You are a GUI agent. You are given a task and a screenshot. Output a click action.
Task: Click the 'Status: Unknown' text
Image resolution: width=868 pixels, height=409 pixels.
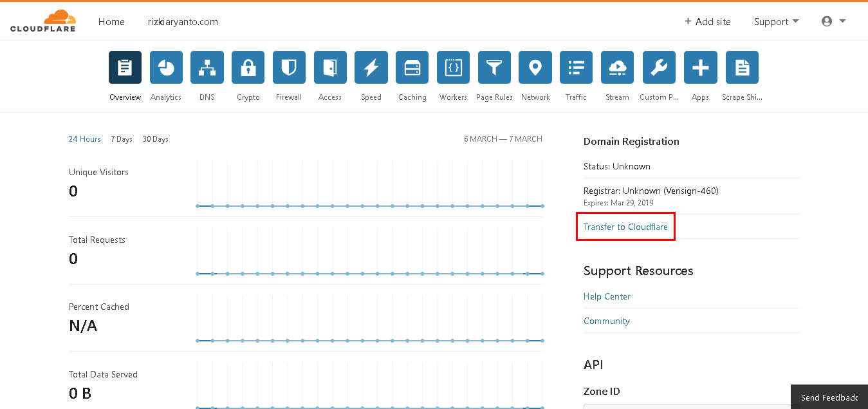pyautogui.click(x=617, y=166)
